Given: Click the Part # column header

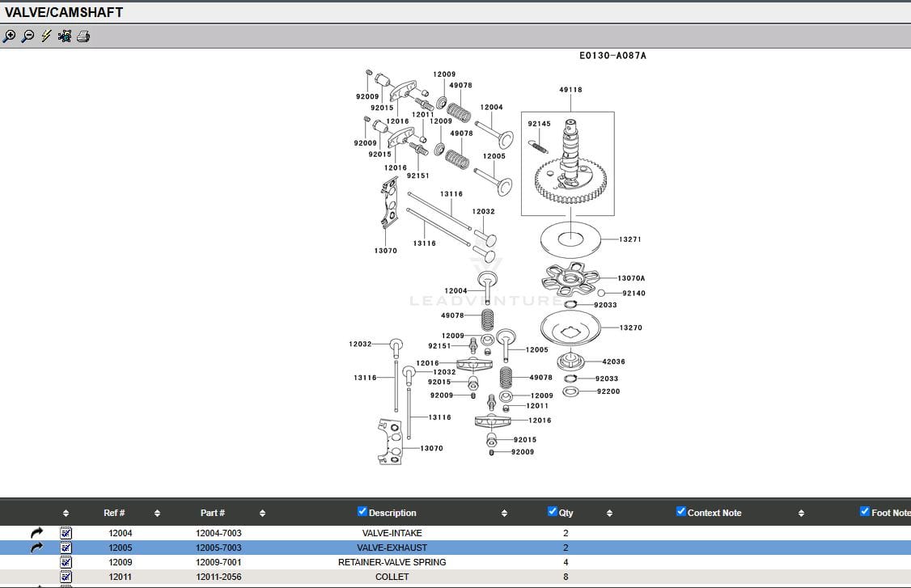Looking at the screenshot, I should pos(213,513).
